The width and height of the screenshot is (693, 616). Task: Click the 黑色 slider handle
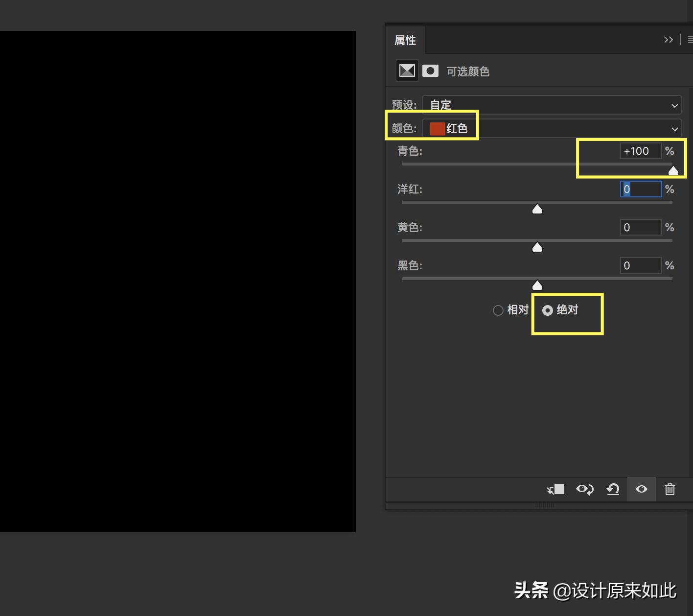click(x=537, y=285)
